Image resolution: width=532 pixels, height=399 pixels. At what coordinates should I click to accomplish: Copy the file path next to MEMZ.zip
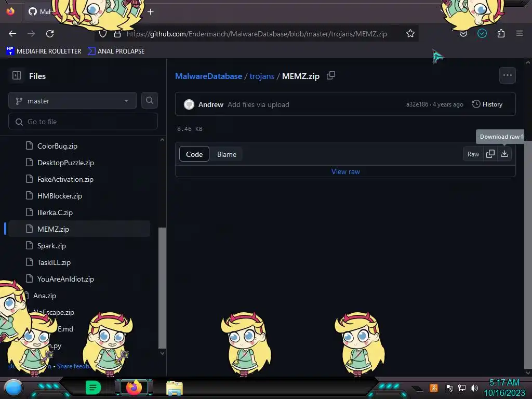[331, 75]
